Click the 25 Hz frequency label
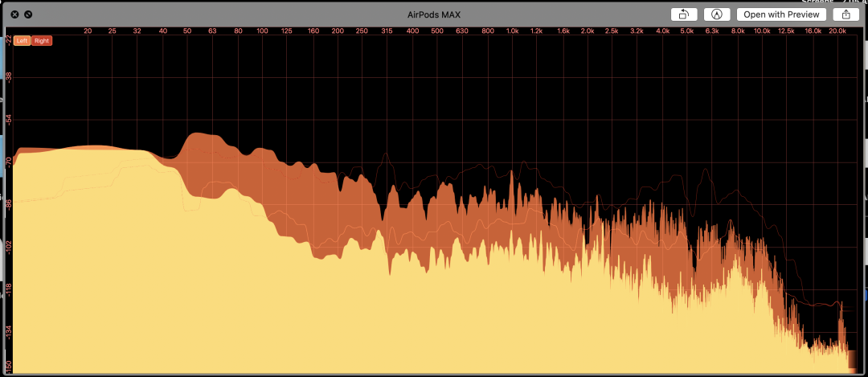Viewport: 868px width, 377px height. click(113, 31)
